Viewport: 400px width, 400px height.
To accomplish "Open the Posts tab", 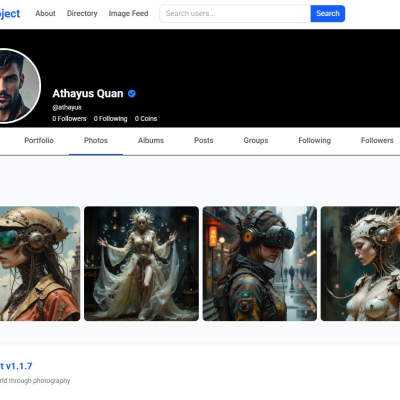I will (x=204, y=140).
